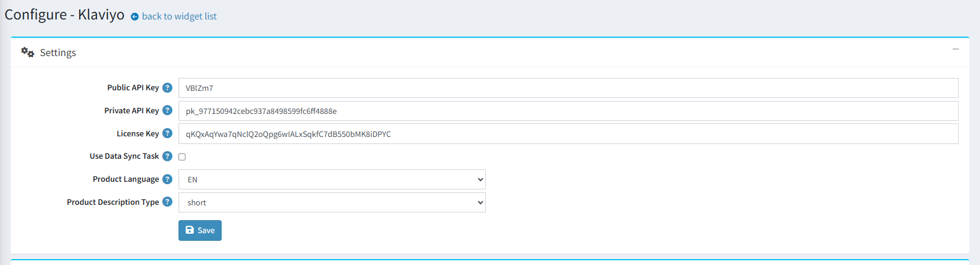Viewport: 980px width, 265px height.
Task: Enable the Use Data Sync Task checkbox
Action: point(182,157)
